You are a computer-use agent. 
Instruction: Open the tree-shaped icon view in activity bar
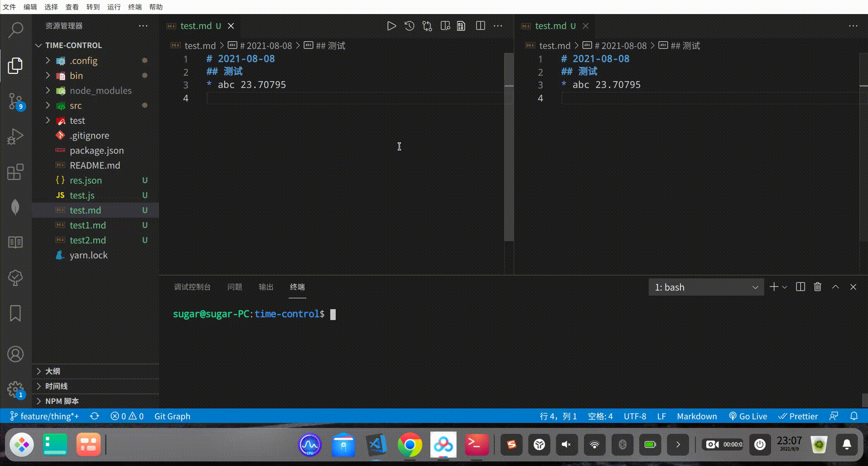point(15,278)
